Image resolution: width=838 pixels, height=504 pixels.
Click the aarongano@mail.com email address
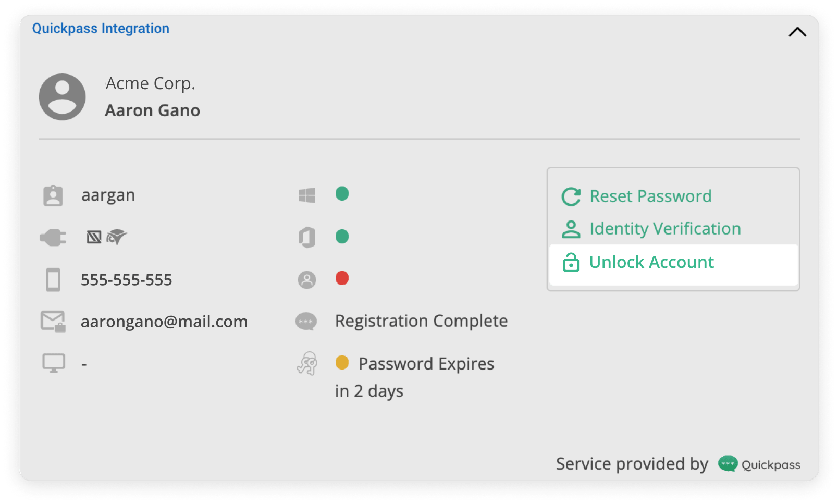pos(164,322)
